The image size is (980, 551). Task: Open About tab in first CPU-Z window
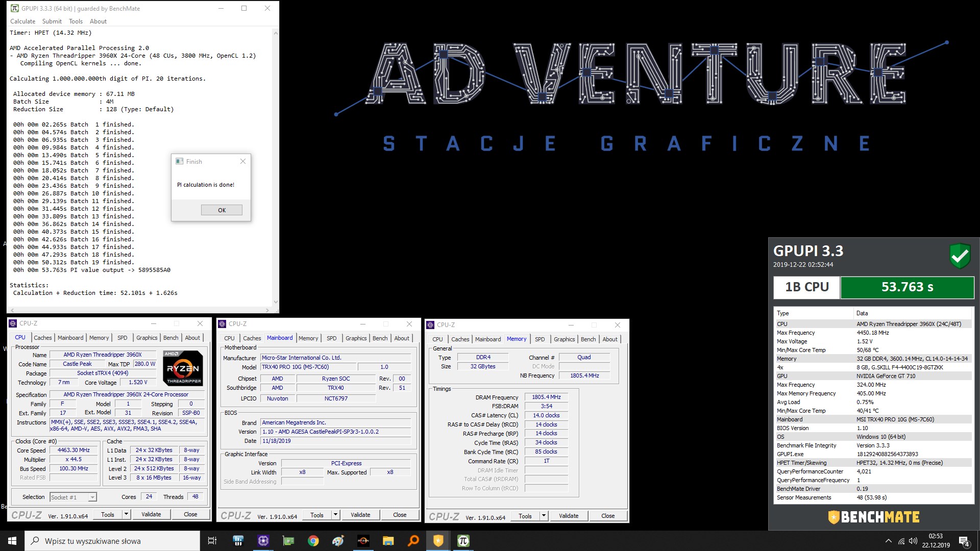tap(192, 338)
